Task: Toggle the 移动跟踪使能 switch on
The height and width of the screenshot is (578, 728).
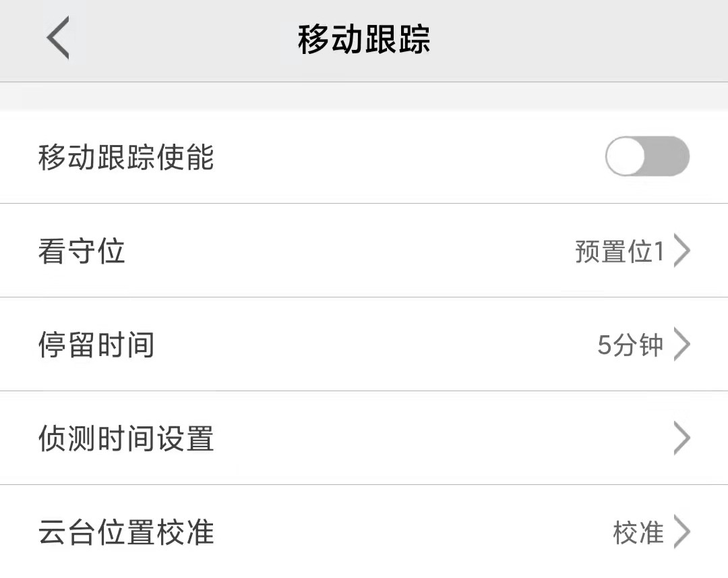Action: pos(647,156)
